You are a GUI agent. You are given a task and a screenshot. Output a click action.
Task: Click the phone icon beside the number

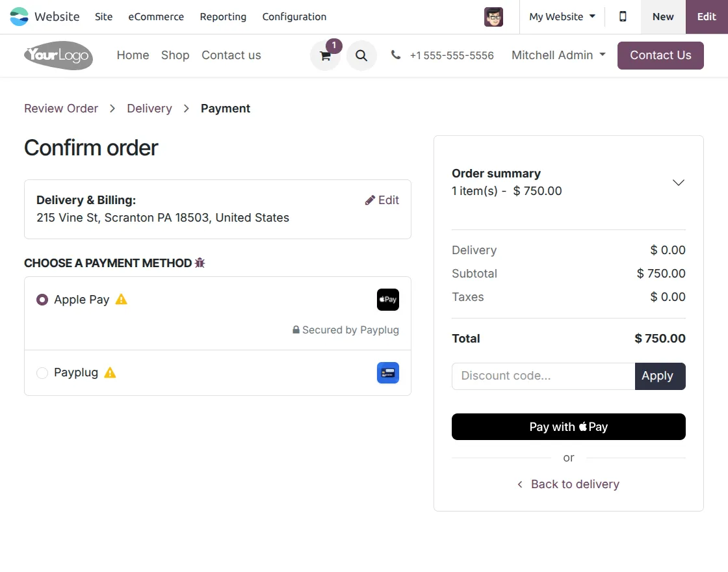tap(396, 55)
